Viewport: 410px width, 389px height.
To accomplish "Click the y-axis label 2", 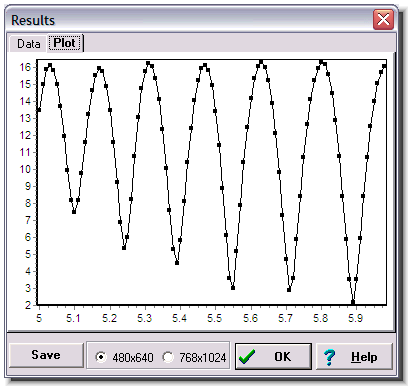I will click(28, 305).
